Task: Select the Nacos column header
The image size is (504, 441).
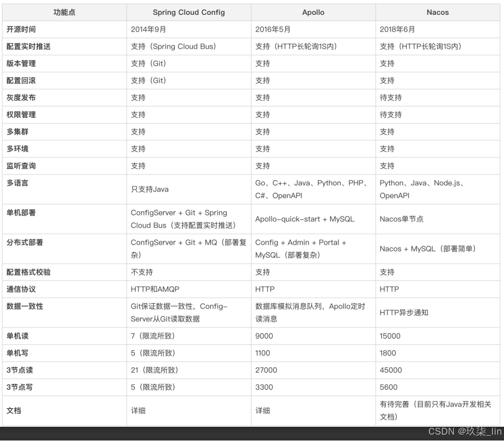Action: point(437,12)
